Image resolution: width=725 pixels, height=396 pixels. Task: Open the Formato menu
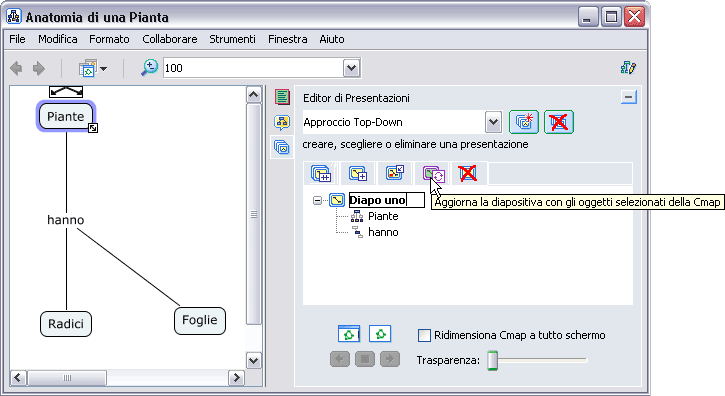coord(109,39)
